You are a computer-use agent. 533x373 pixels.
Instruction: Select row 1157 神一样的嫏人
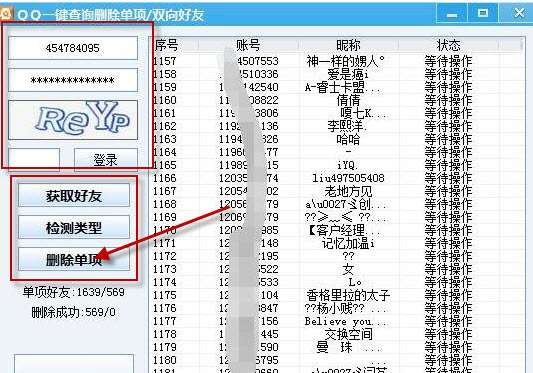[x=337, y=61]
